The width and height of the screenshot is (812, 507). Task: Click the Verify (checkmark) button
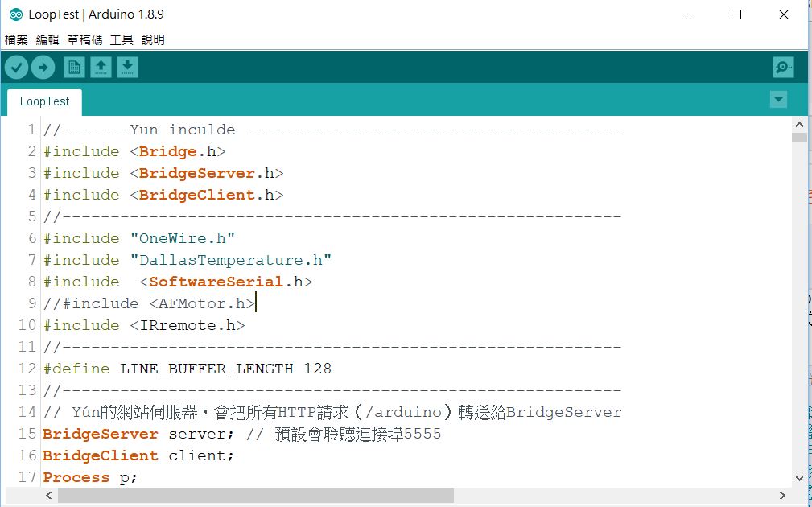click(x=17, y=68)
